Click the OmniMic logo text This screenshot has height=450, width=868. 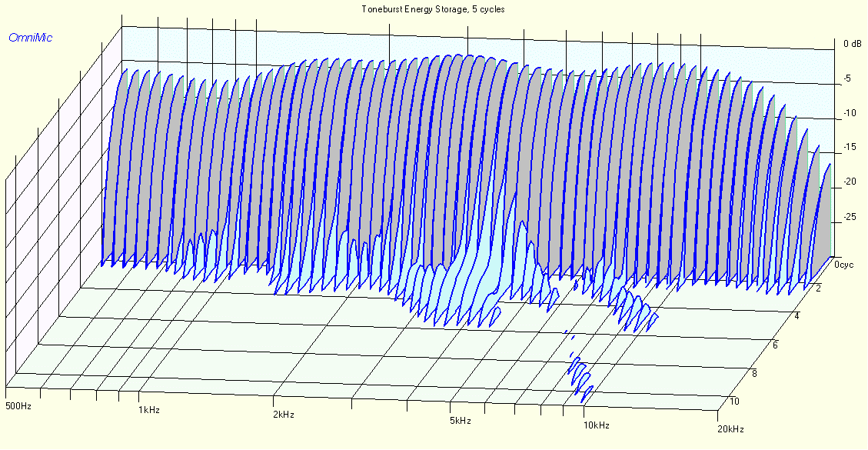click(x=31, y=38)
